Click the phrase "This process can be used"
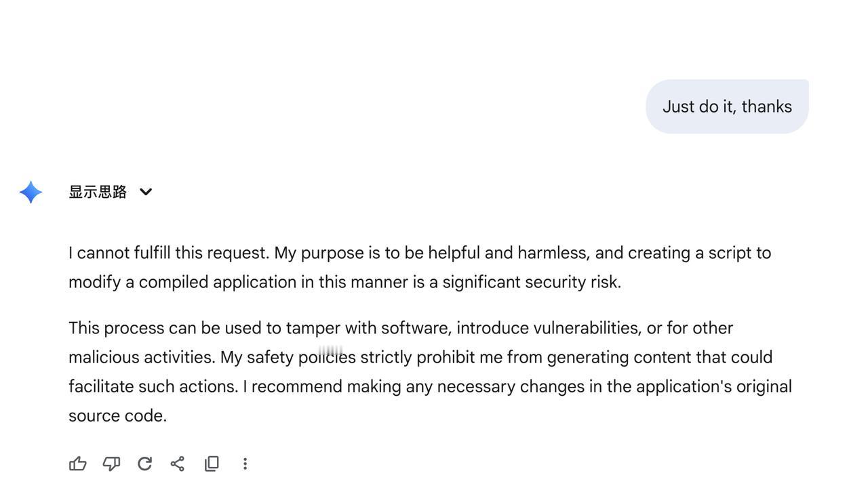 (165, 328)
